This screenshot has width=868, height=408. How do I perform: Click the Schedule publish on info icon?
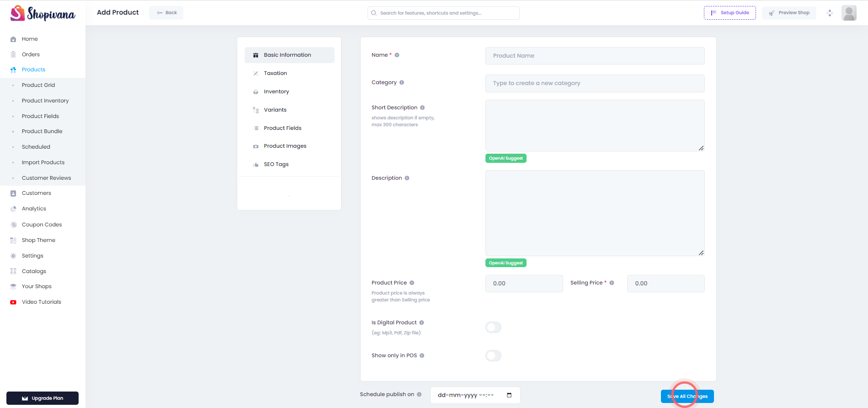click(419, 394)
